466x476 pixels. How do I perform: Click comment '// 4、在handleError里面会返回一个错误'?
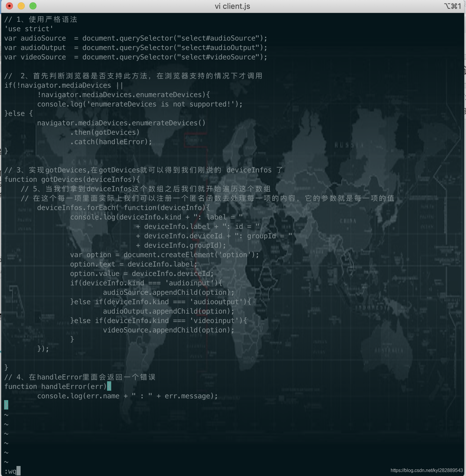tap(80, 377)
